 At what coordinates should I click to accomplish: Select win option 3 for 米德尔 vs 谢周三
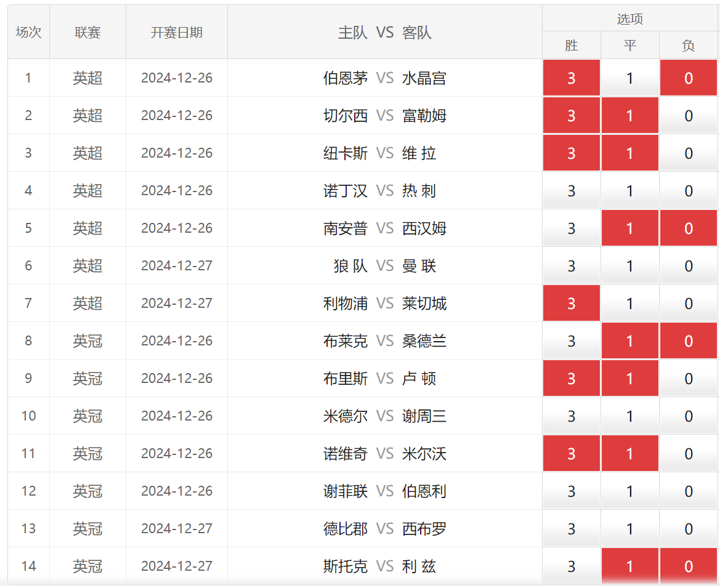571,416
